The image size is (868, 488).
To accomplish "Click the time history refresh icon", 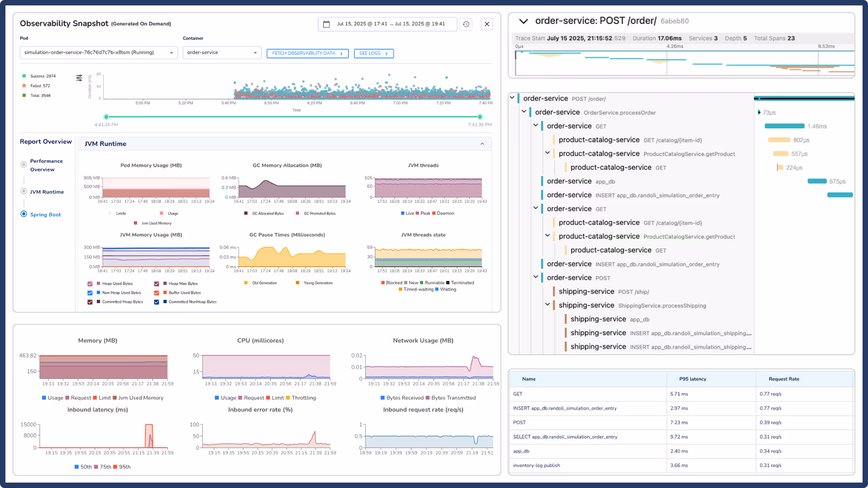I will pyautogui.click(x=466, y=24).
